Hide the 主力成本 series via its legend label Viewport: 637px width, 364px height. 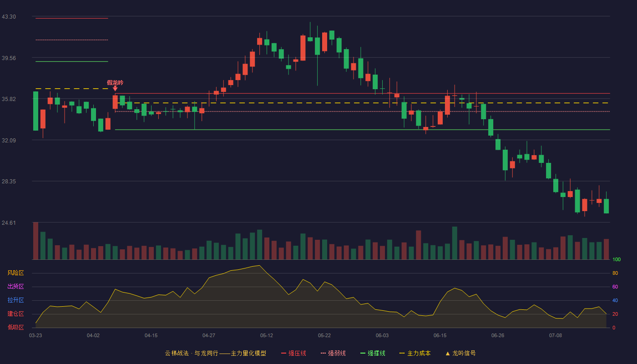coord(419,353)
